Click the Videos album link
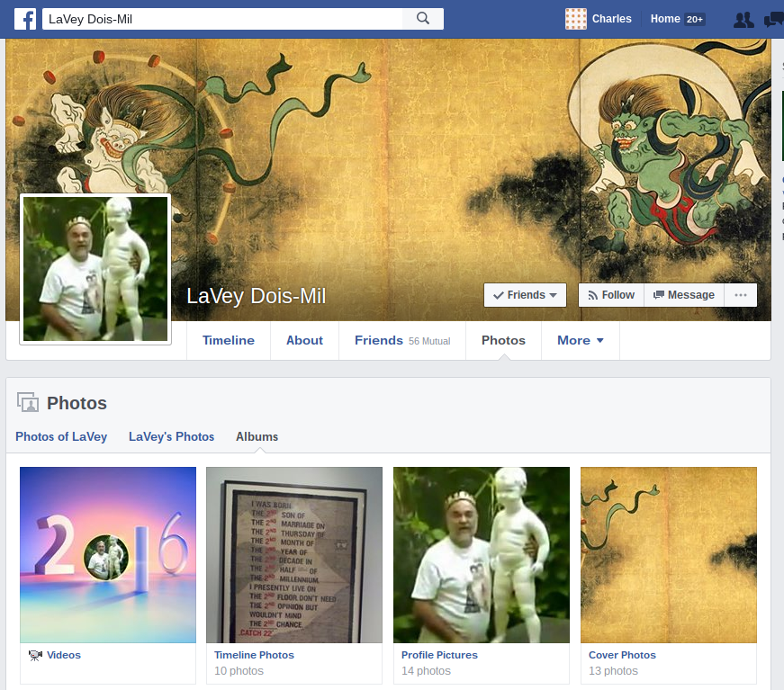The width and height of the screenshot is (784, 690). coord(64,655)
